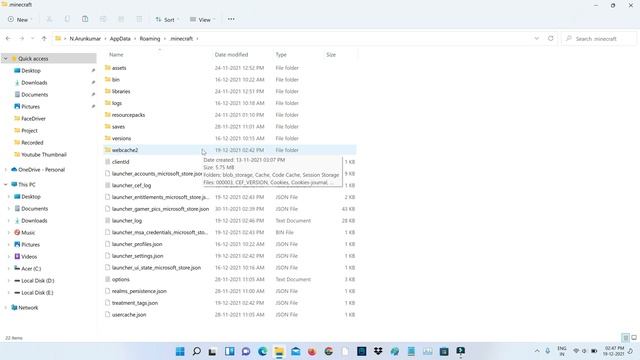Open Microsoft Edge from taskbar
The height and width of the screenshot is (360, 640).
(262, 351)
